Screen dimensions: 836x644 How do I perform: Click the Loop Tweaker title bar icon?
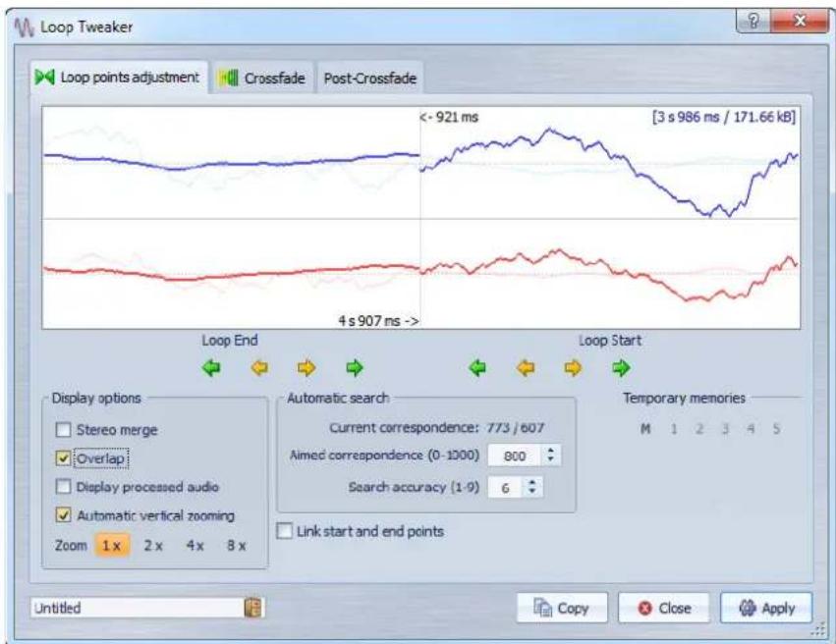pyautogui.click(x=24, y=27)
